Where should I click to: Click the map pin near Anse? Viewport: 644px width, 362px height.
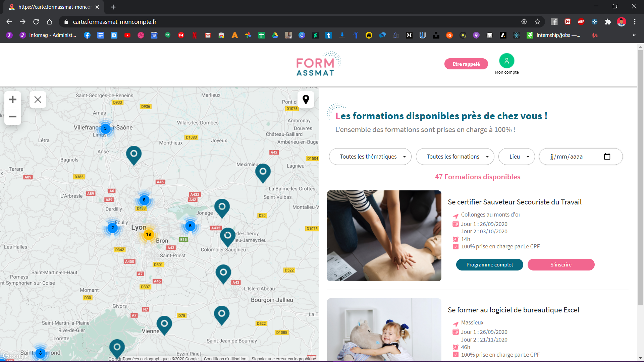(x=134, y=155)
